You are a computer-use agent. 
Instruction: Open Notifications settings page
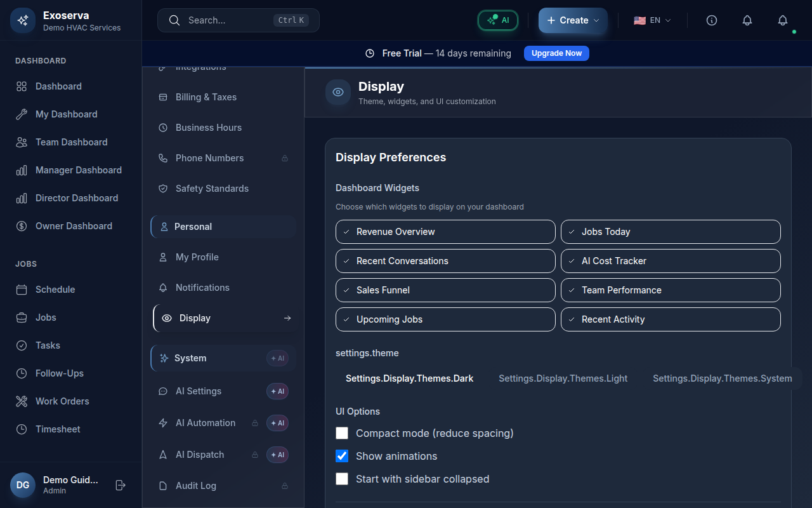pyautogui.click(x=202, y=288)
